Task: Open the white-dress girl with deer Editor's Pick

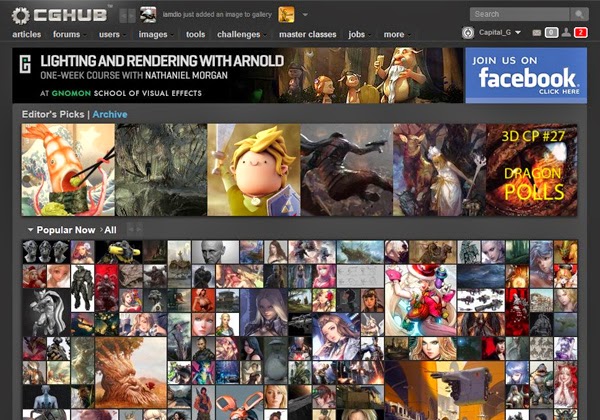Action: [439, 170]
